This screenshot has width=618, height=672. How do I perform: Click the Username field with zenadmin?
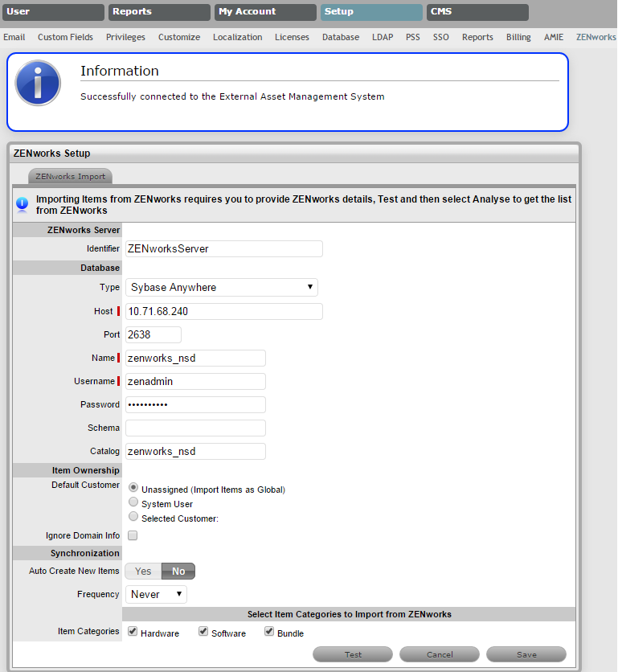195,382
